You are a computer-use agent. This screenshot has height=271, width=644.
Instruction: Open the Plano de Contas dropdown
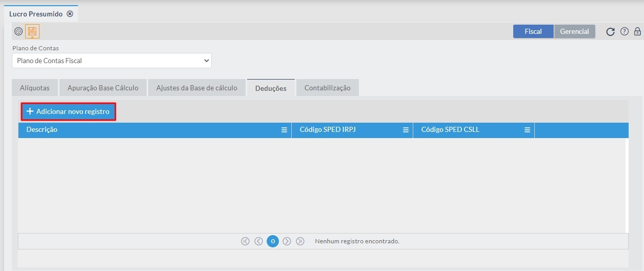112,61
